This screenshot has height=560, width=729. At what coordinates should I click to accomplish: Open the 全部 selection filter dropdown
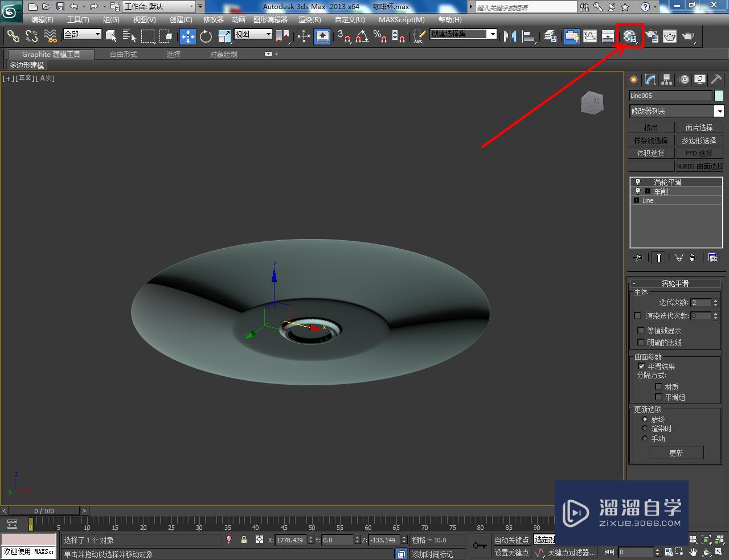point(82,34)
